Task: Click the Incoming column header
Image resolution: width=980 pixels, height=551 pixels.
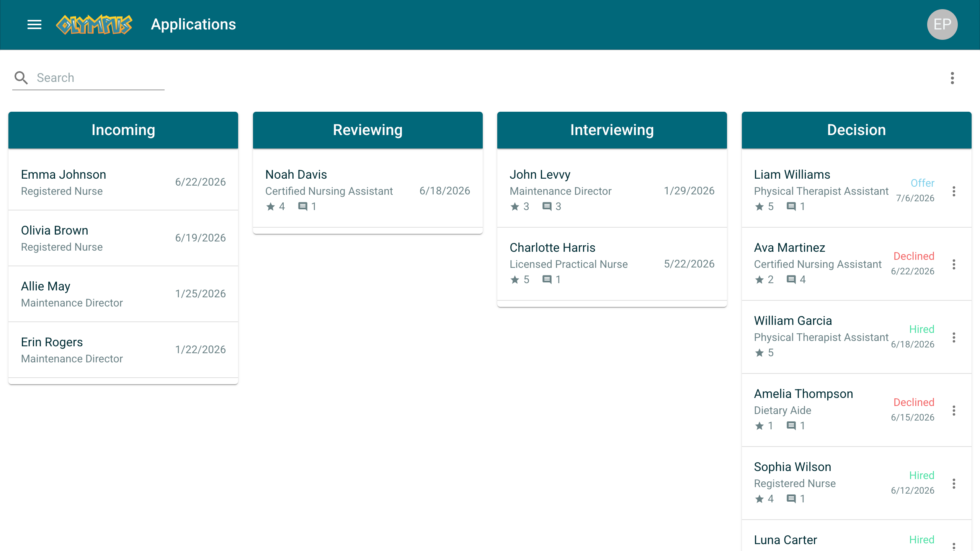Action: [x=123, y=130]
